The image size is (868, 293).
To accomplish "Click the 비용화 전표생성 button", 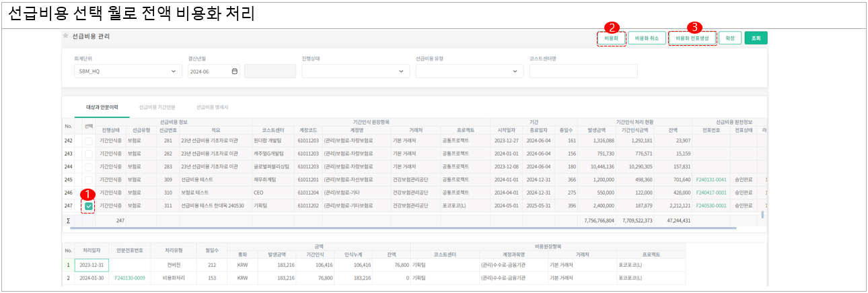I will click(692, 38).
